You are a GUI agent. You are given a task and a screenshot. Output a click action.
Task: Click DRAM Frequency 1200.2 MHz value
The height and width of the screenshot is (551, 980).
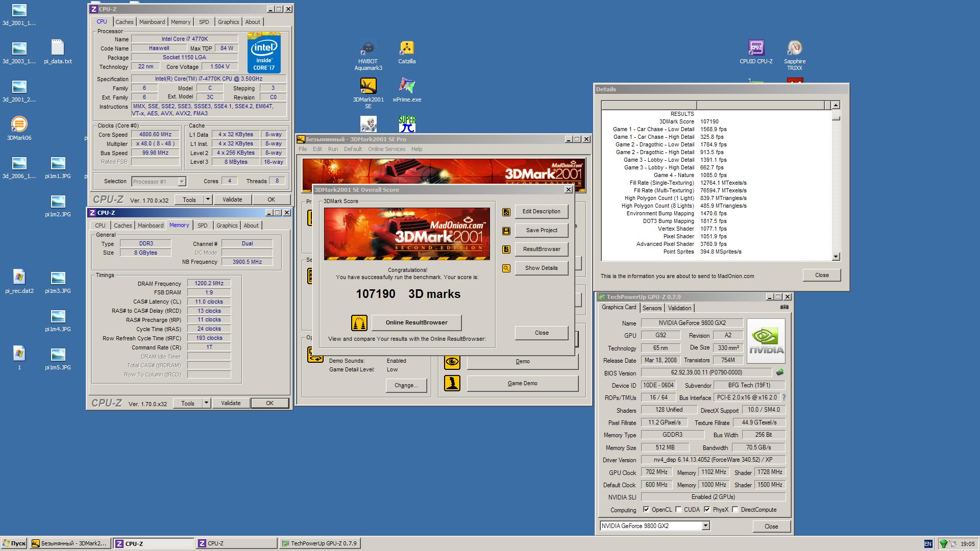pos(209,284)
